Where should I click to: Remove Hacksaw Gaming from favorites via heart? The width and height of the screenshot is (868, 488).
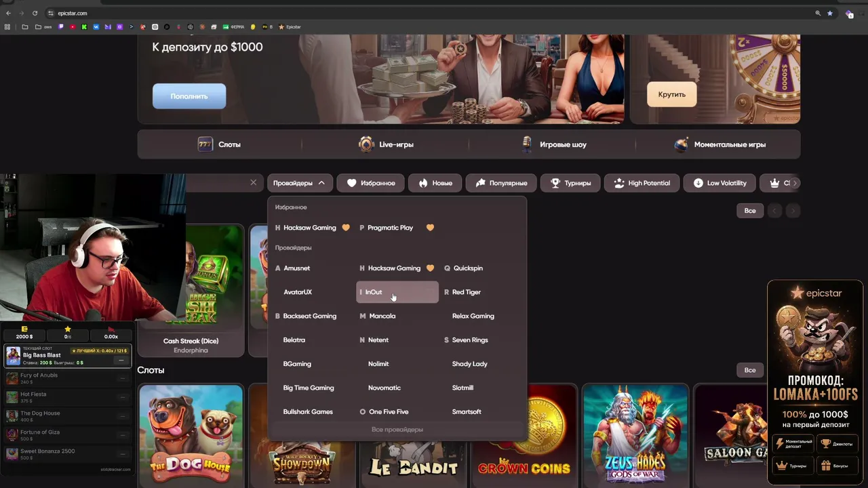tap(346, 228)
